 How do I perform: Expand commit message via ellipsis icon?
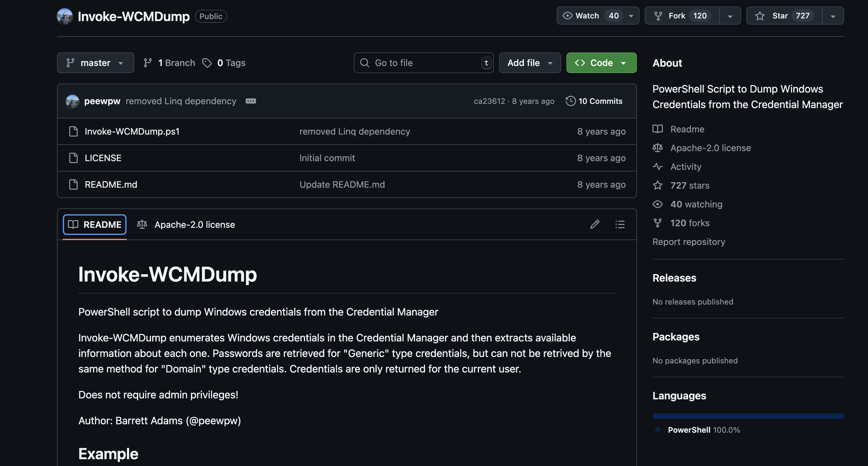(251, 101)
